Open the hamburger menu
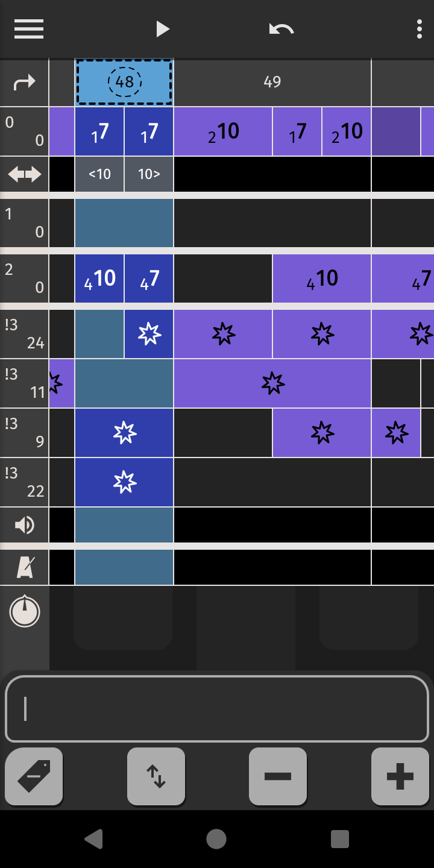 (29, 29)
